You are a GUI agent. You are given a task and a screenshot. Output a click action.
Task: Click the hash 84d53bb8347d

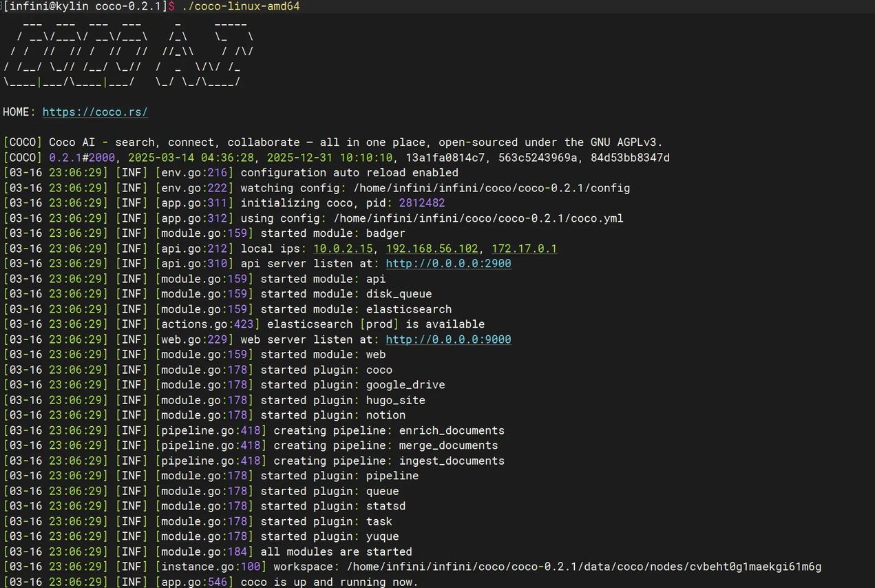tap(630, 158)
